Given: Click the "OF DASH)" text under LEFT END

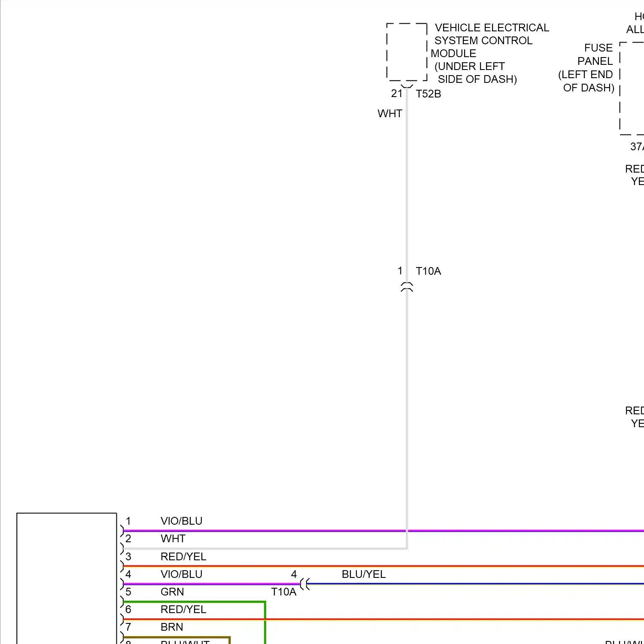Looking at the screenshot, I should 589,88.
